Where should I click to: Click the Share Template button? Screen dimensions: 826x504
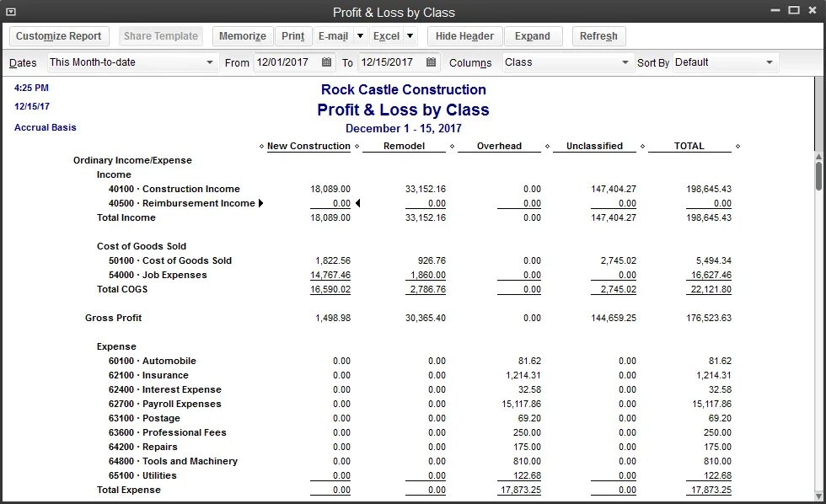[x=161, y=36]
